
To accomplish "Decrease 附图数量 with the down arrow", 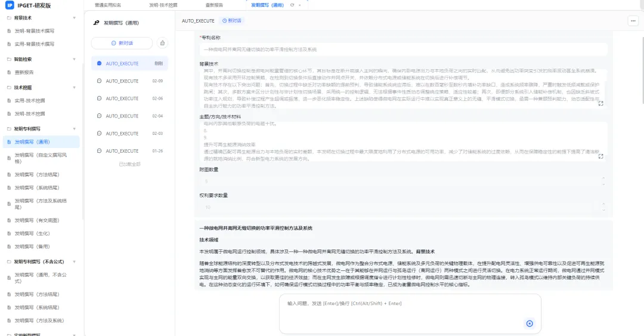I will click(603, 184).
